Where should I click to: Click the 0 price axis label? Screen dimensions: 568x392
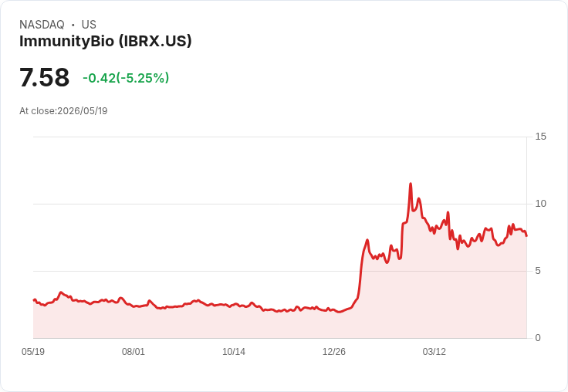pyautogui.click(x=538, y=338)
